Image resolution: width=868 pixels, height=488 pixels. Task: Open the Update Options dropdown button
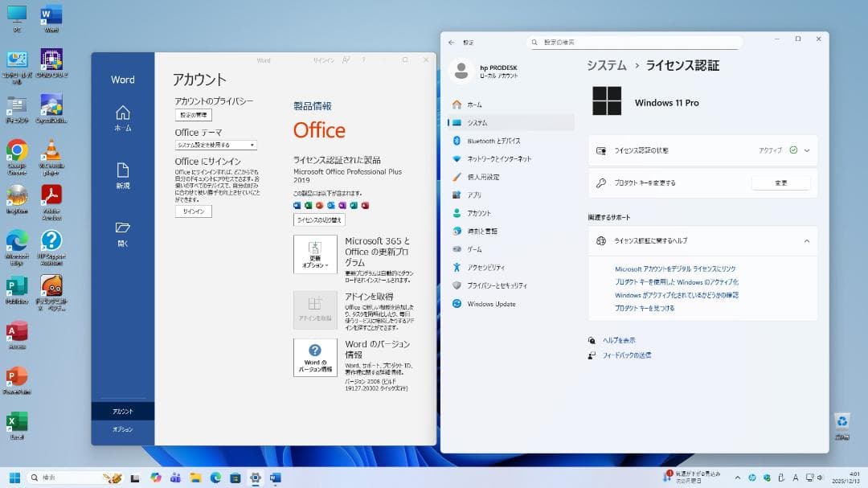click(x=315, y=254)
